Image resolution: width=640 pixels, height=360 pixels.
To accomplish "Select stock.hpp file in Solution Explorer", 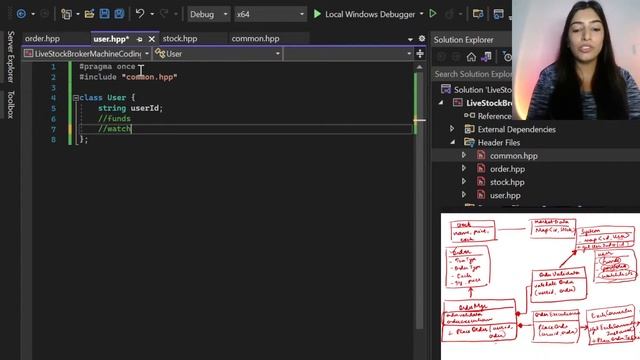I will pyautogui.click(x=507, y=182).
